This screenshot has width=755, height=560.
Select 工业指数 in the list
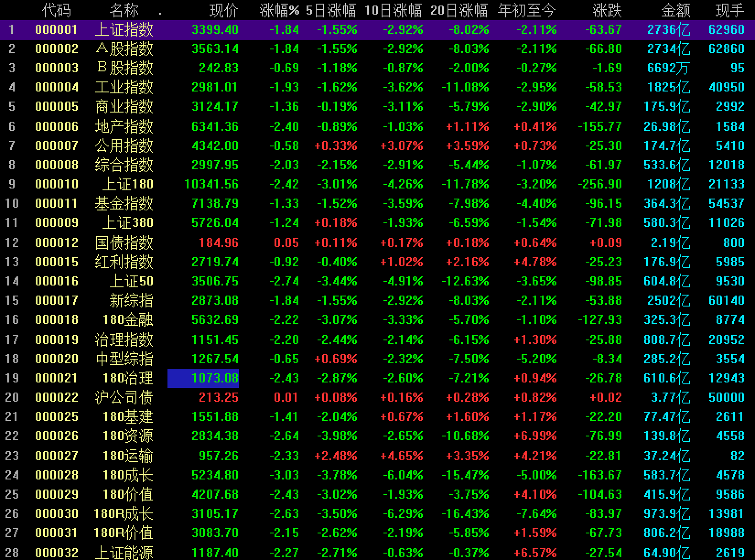point(124,87)
